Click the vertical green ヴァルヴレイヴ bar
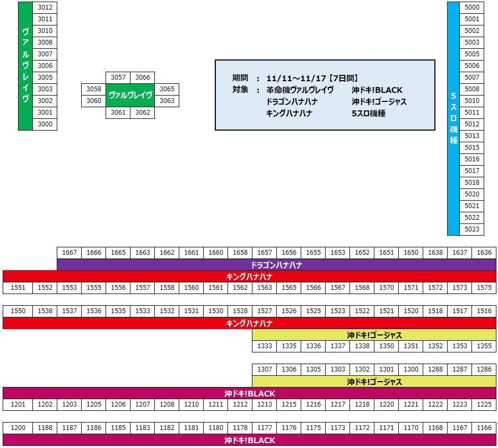Viewport: 498px width, 448px height. tap(25, 66)
